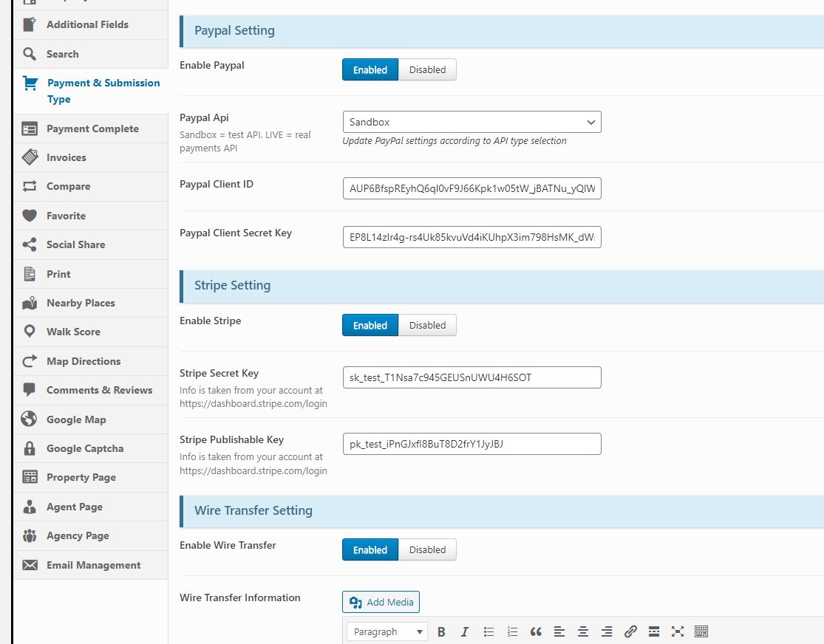
Task: Open the Paypal Api Sandbox dropdown
Action: coord(472,122)
